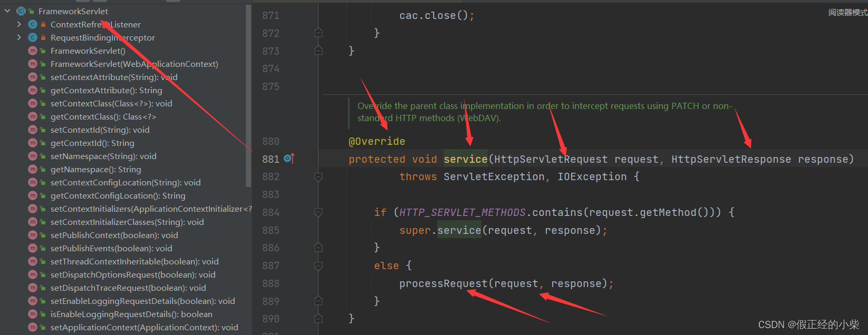Click the fold end marker on line 873
868x335 pixels.
point(319,51)
